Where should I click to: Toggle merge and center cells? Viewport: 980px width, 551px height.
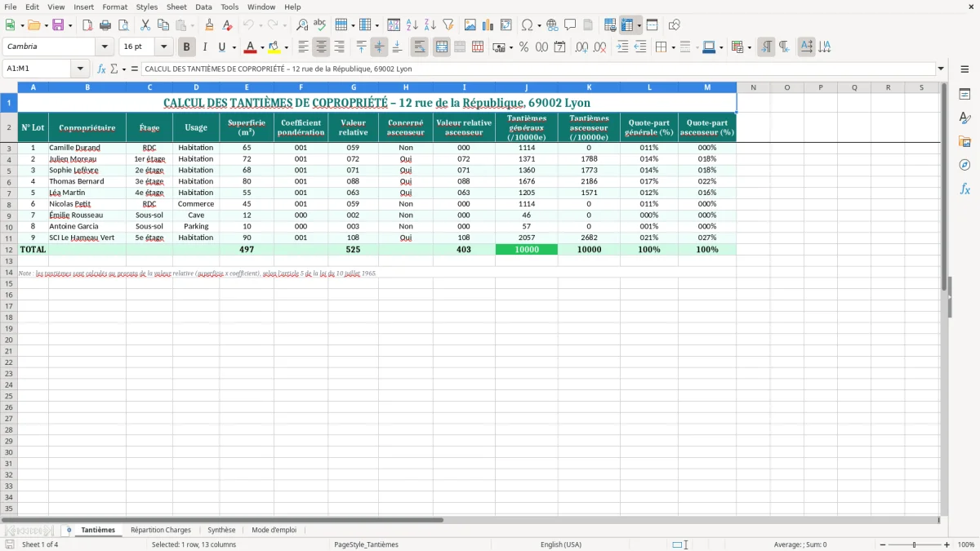click(441, 47)
